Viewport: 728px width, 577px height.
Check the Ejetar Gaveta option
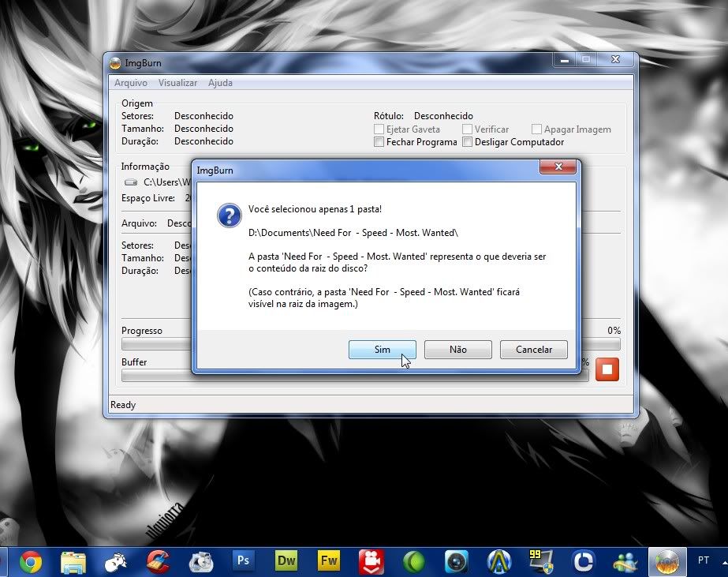click(379, 129)
